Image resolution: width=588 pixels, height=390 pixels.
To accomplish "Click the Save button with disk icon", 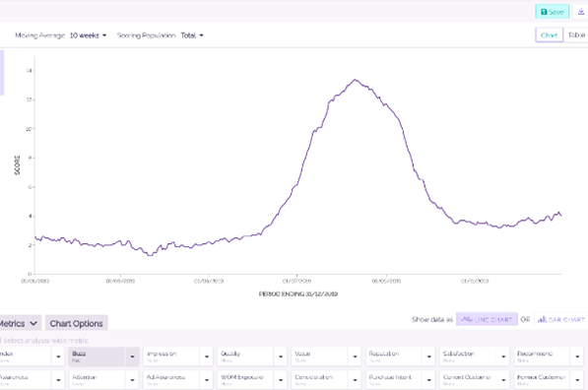I will pos(552,12).
